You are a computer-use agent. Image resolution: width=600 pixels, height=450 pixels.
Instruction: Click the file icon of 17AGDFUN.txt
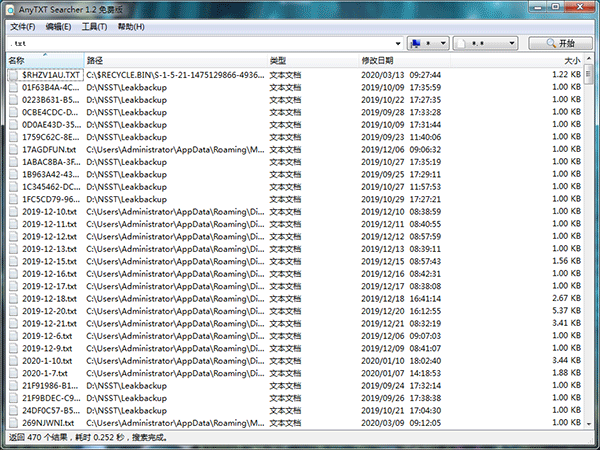pos(13,150)
